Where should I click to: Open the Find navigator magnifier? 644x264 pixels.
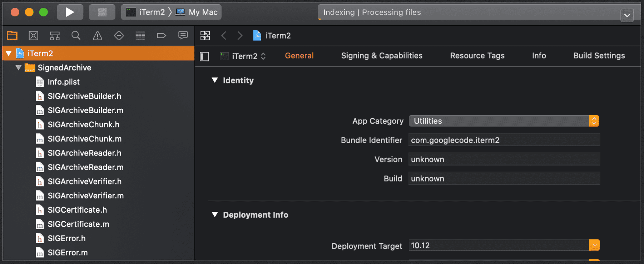(76, 35)
